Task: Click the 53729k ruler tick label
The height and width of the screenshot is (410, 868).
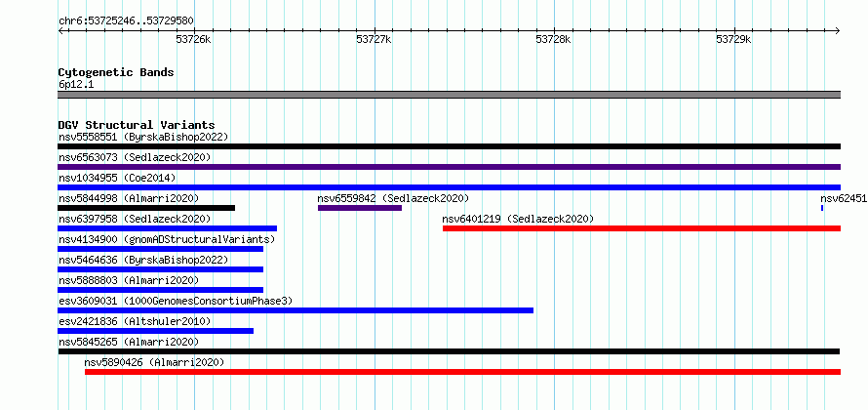Action: pyautogui.click(x=734, y=40)
